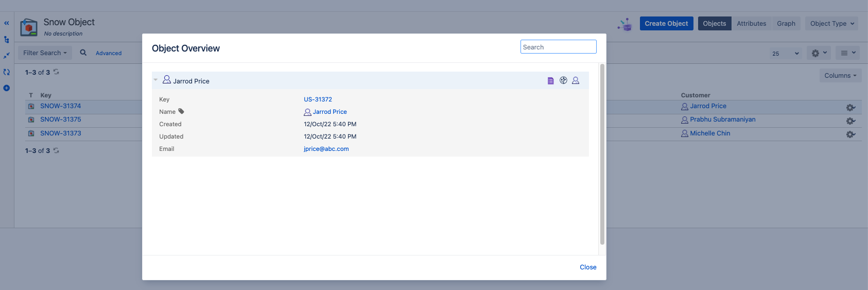Viewport: 868px width, 290px height.
Task: Collapse the sidebar with the double-chevron icon
Action: pos(7,23)
